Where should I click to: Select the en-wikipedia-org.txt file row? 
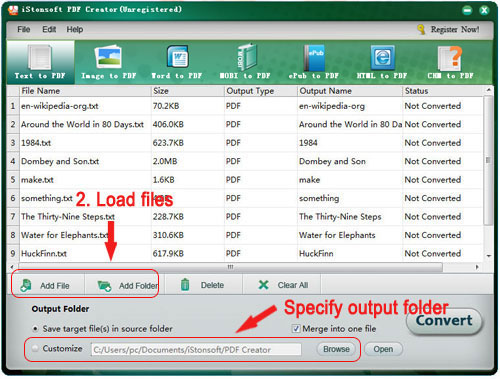click(245, 106)
